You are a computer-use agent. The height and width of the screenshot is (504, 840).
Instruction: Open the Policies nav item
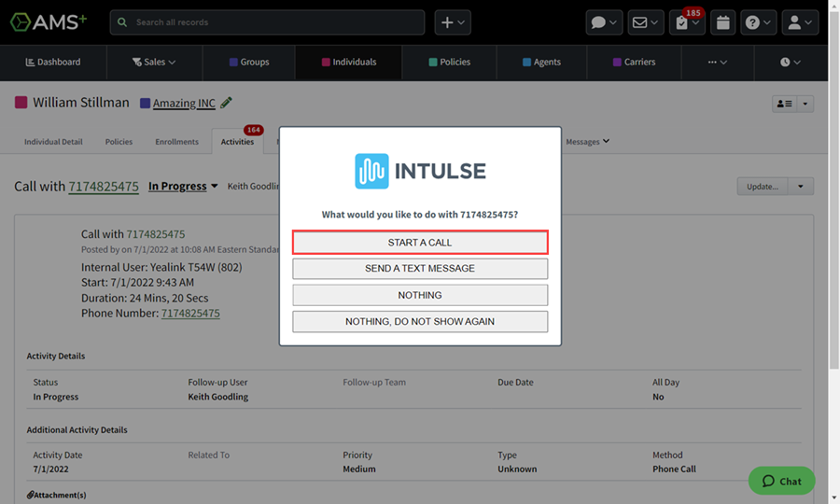pos(450,63)
